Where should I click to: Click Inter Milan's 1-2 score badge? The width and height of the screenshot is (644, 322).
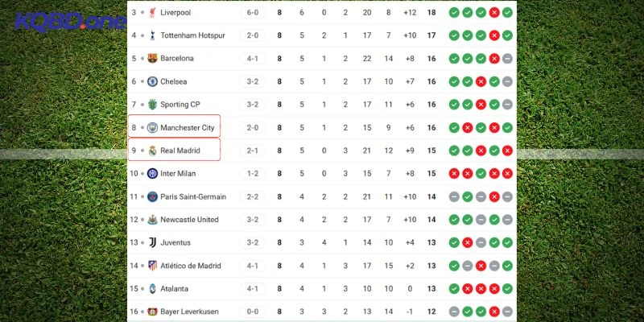pos(252,173)
